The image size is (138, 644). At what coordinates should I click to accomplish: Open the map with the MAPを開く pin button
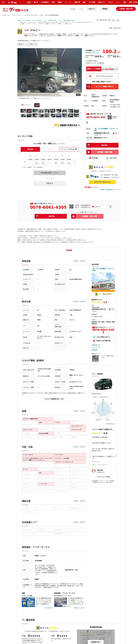click(x=94, y=158)
